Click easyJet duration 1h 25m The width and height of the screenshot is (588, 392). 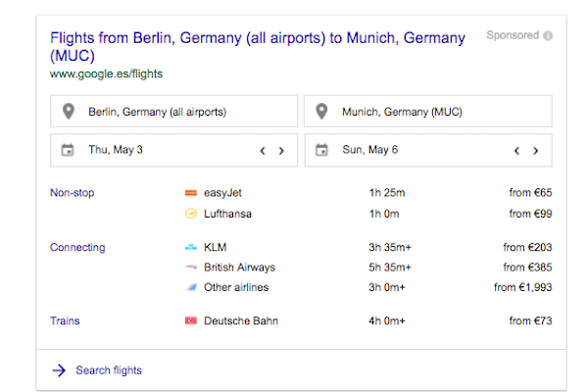coord(387,193)
